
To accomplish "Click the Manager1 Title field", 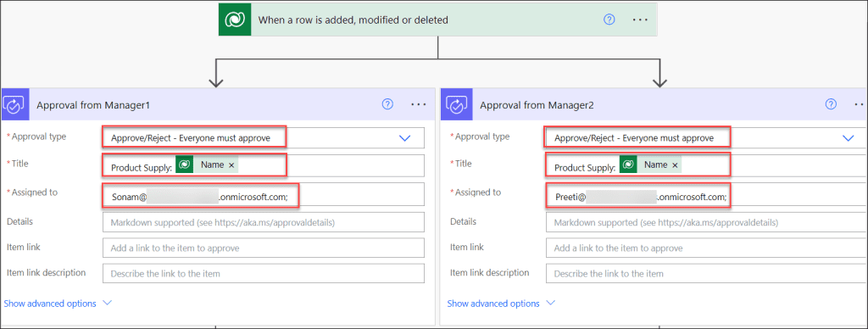I will click(x=264, y=165).
